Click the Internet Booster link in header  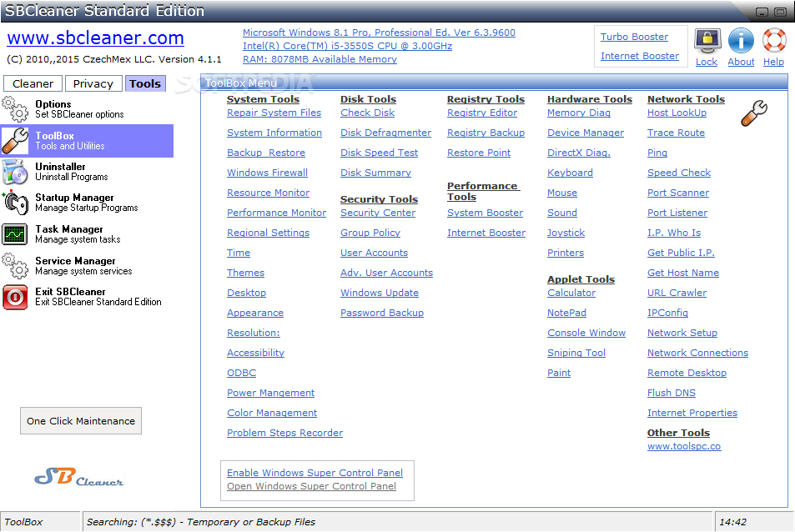coord(640,56)
